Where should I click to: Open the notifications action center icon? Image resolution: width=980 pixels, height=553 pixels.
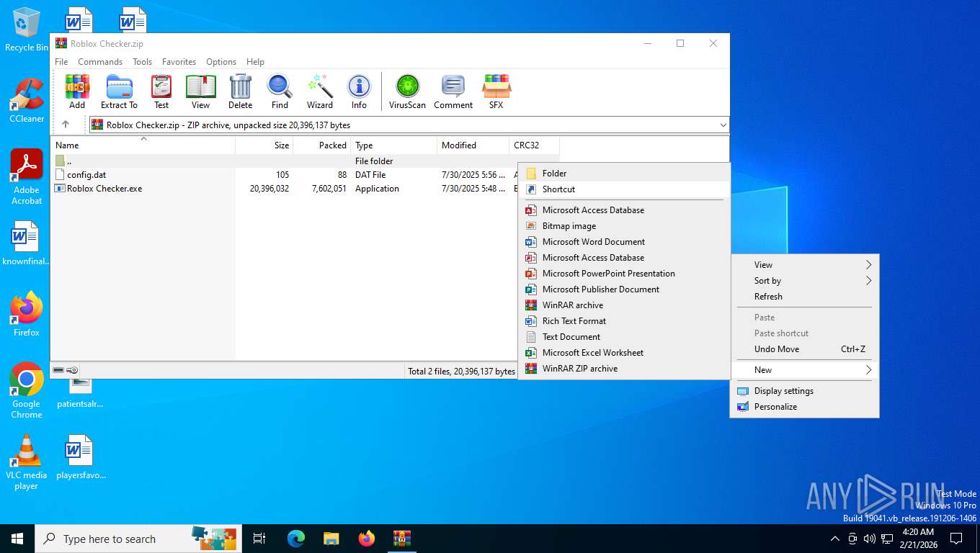click(956, 539)
